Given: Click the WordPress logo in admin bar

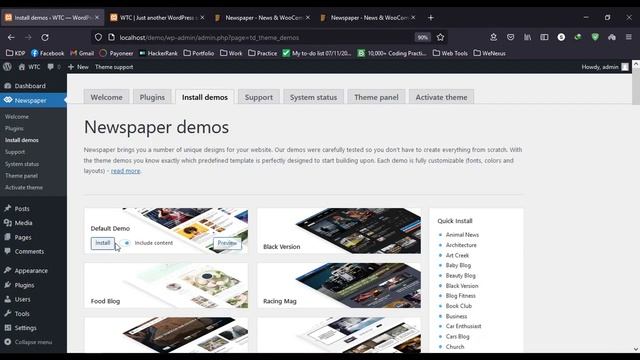Looking at the screenshot, I should [x=7, y=67].
